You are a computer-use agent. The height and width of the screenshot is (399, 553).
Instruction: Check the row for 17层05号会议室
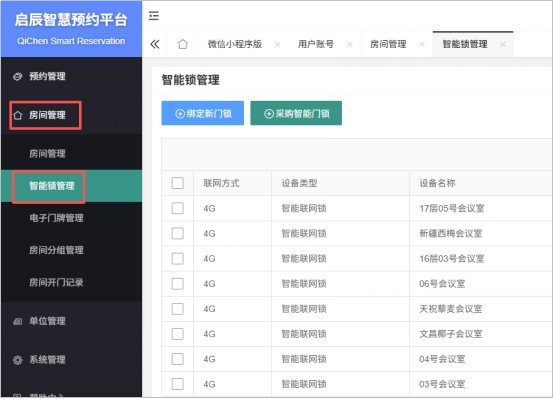click(178, 208)
